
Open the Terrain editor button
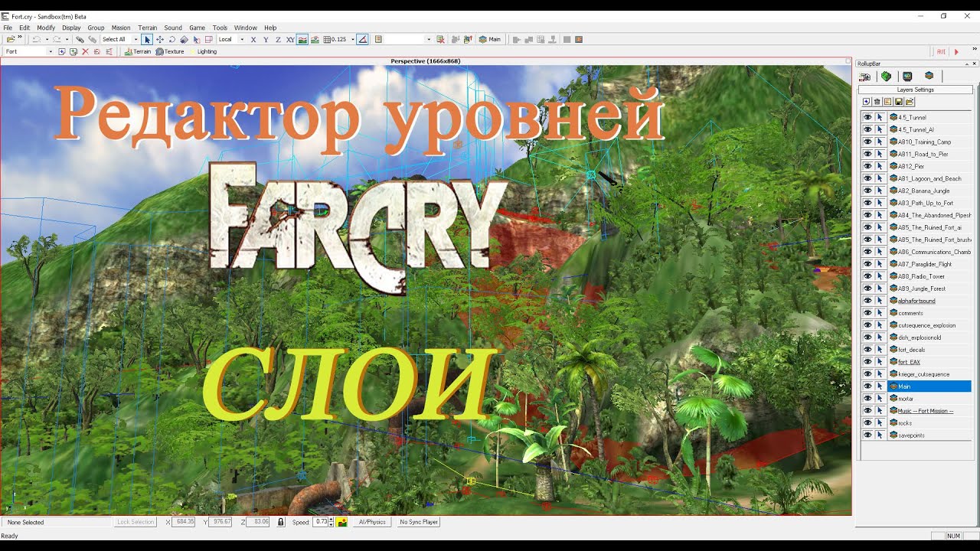(139, 51)
